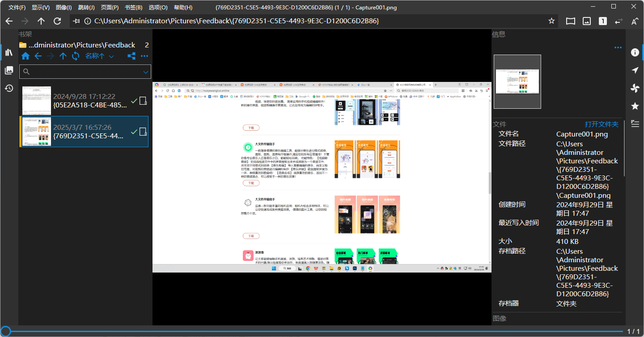The height and width of the screenshot is (337, 644).
Task: Go forward with the address bar forward arrow
Action: pos(25,21)
